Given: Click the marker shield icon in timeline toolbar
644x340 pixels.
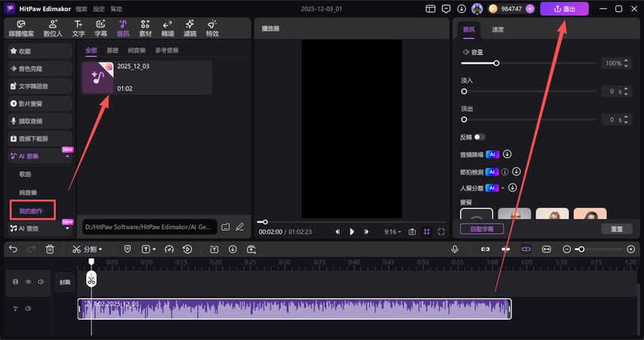Looking at the screenshot, I should pyautogui.click(x=128, y=249).
